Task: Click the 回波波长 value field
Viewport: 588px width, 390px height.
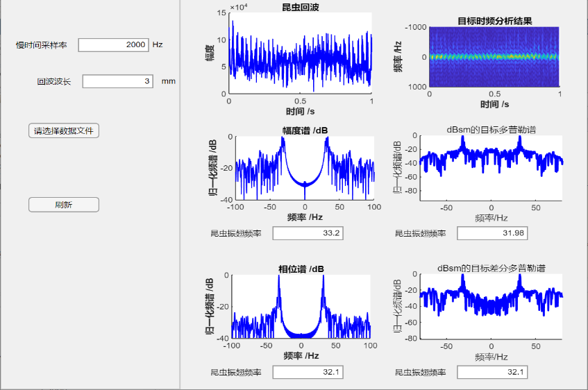Action: coord(117,81)
